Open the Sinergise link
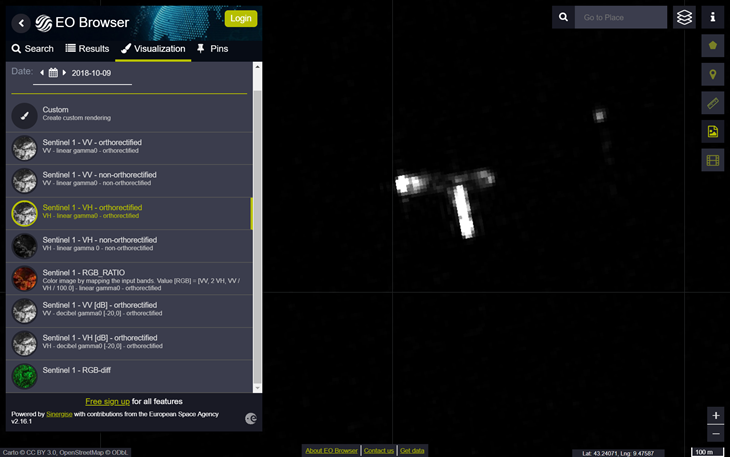 pos(59,414)
